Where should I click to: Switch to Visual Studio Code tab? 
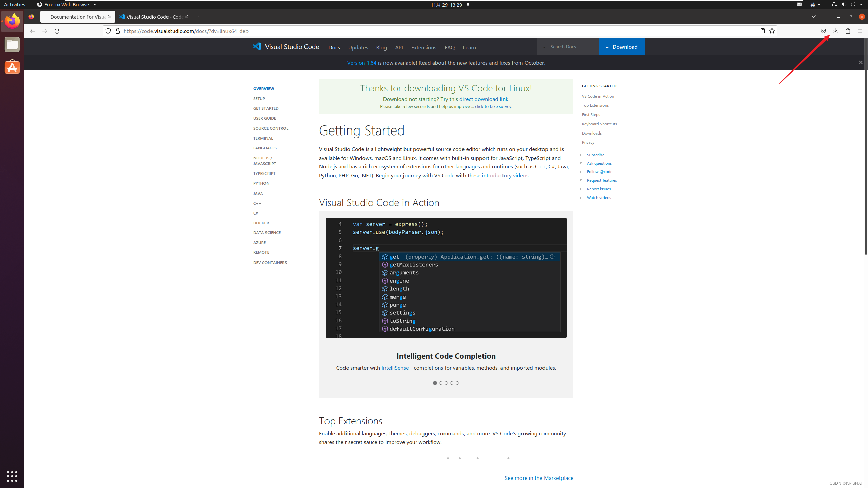pyautogui.click(x=152, y=17)
